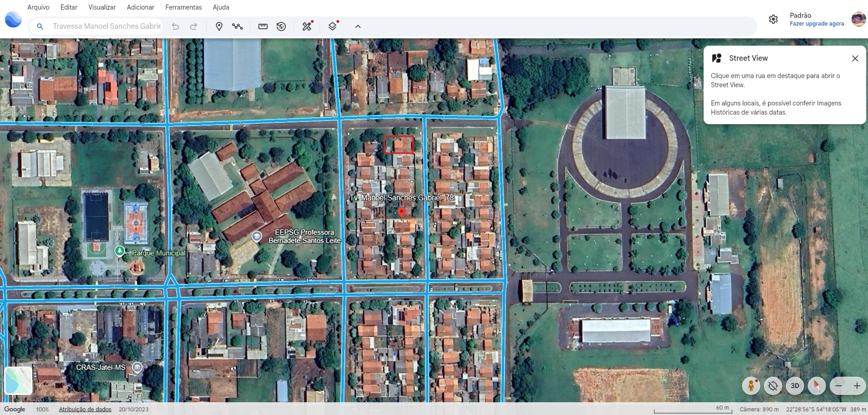
Task: Click the search field with Travessa Manoel
Action: click(107, 26)
